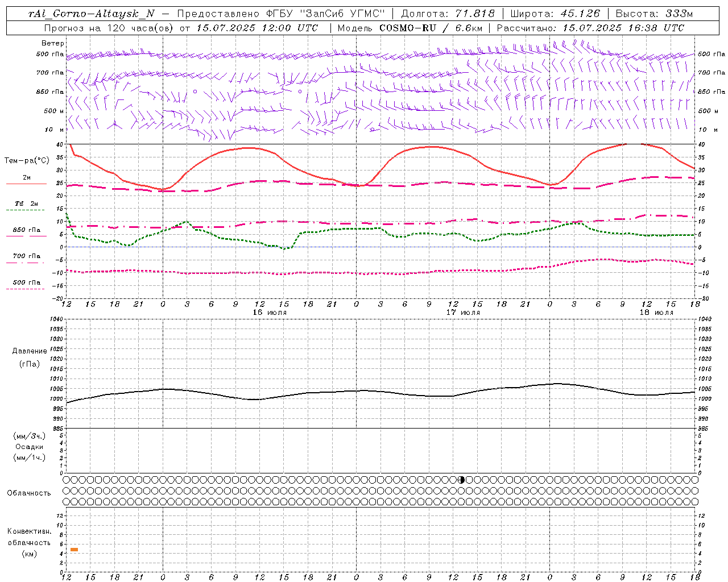Click the 500 гПа temperature legend entry
Viewport: 728px width, 582px height.
(27, 282)
